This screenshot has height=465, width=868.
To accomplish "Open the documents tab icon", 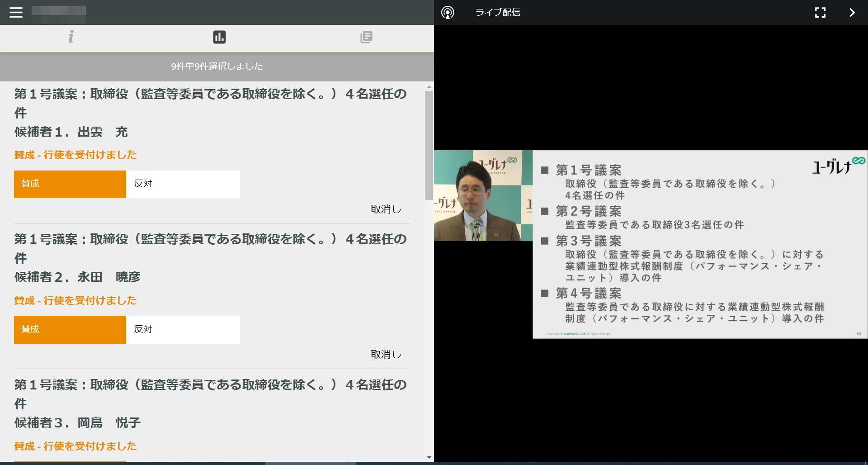I will [x=366, y=37].
